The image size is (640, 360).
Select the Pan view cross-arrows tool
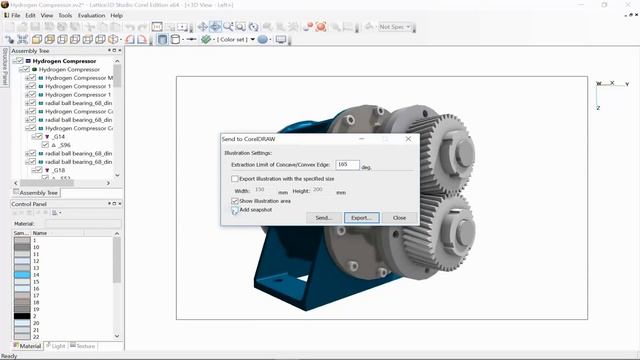(202, 27)
